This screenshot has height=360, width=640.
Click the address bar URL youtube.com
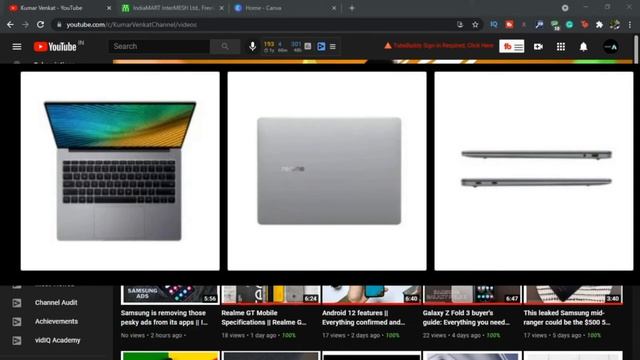[x=131, y=24]
